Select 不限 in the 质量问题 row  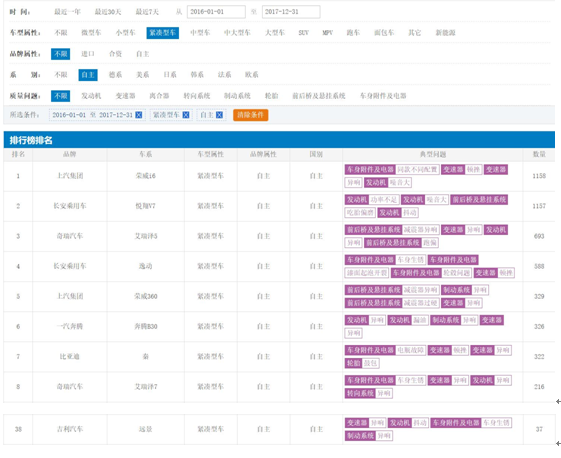[x=60, y=96]
